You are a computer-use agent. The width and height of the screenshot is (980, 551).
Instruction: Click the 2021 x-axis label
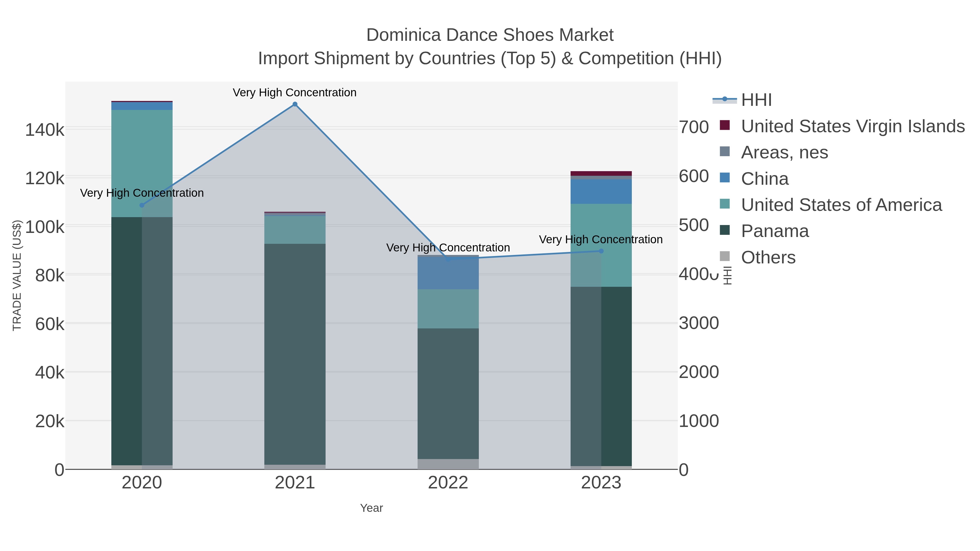[x=295, y=483]
